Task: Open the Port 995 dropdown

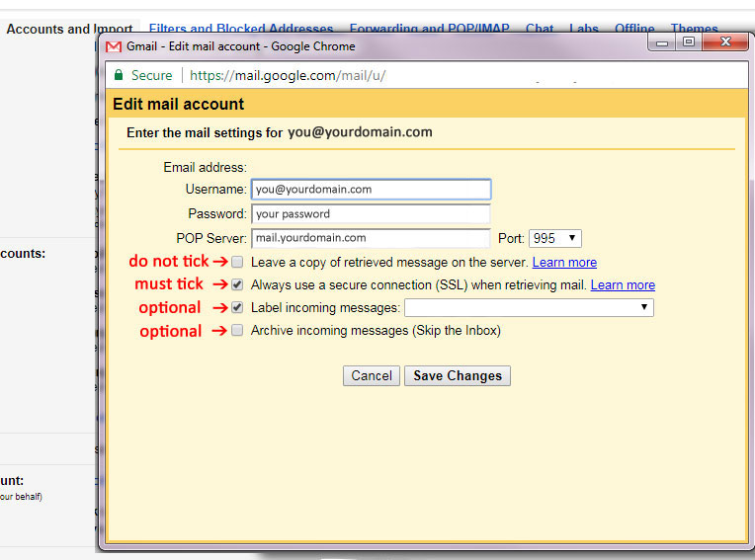Action: [554, 238]
